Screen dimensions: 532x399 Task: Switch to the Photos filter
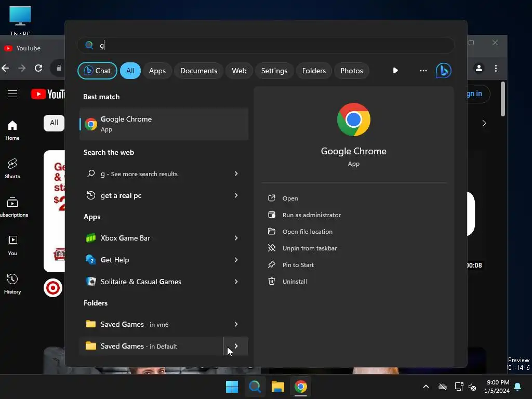click(352, 71)
